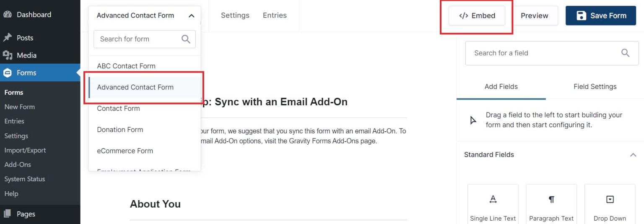Open the Entries tab in the top bar
The width and height of the screenshot is (644, 224).
pos(275,16)
